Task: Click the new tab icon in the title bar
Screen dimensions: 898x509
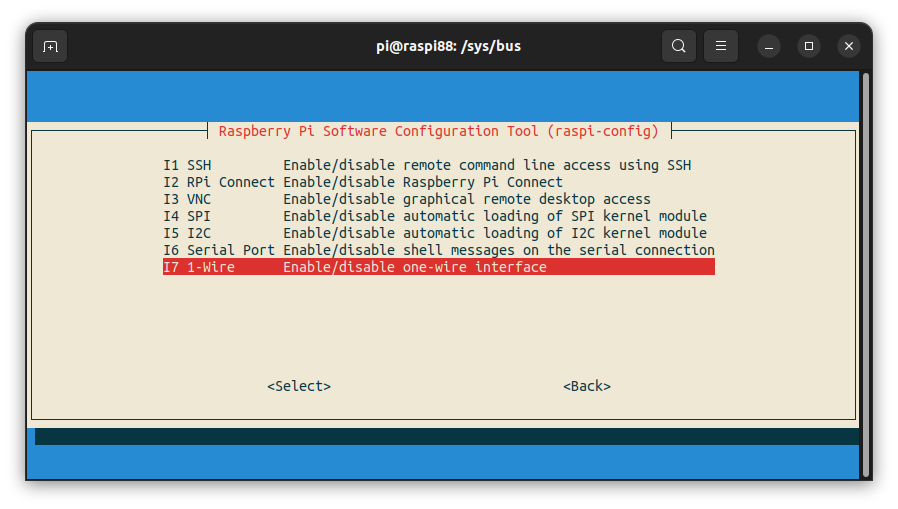Action: tap(50, 46)
